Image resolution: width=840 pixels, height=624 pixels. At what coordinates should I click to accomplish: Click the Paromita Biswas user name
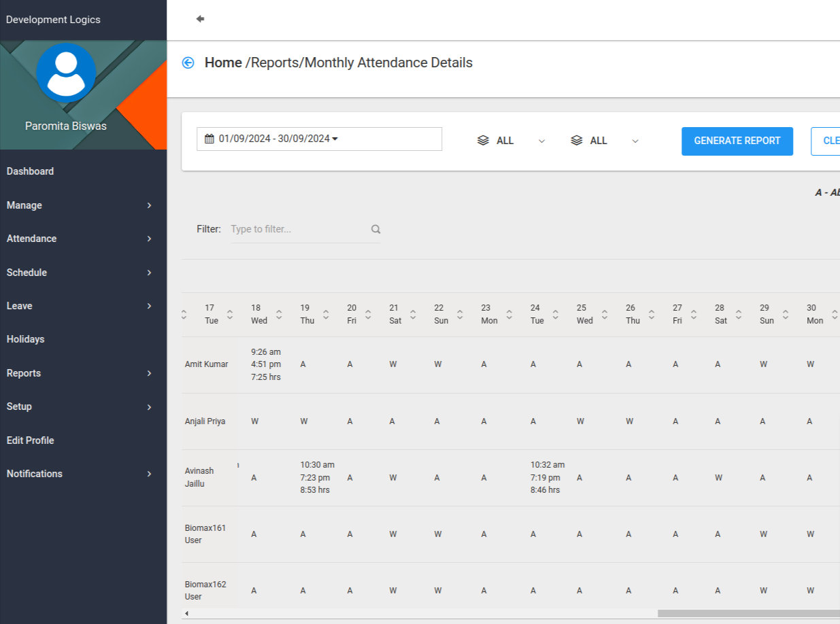(x=66, y=126)
